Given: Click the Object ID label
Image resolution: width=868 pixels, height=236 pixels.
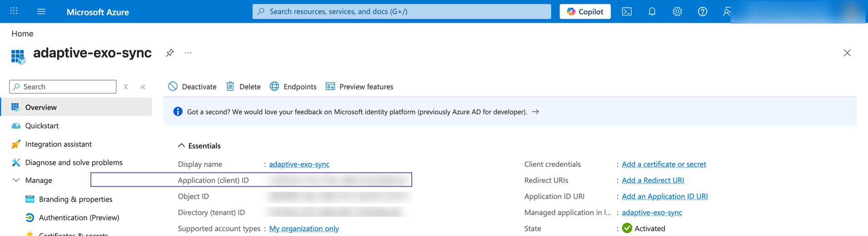Looking at the screenshot, I should (x=193, y=196).
